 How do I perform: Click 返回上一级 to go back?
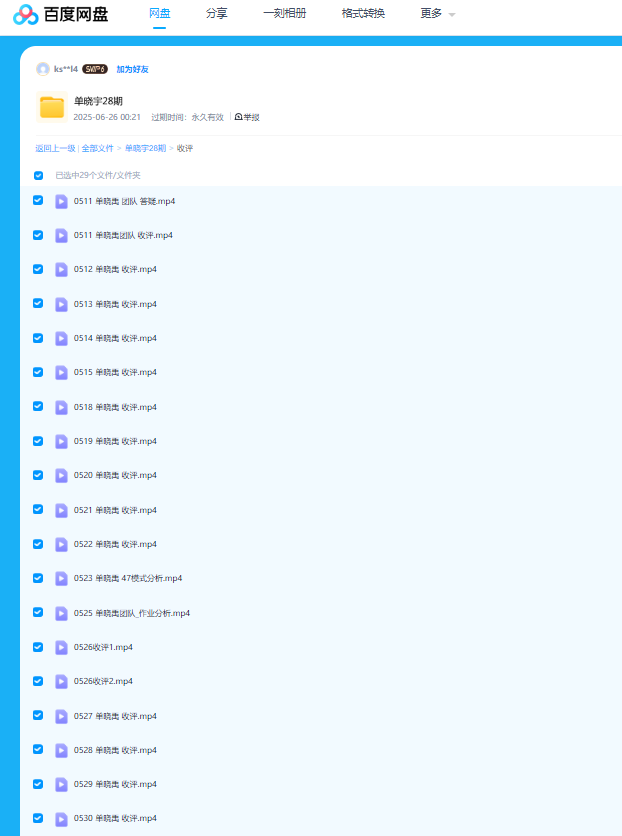click(55, 148)
